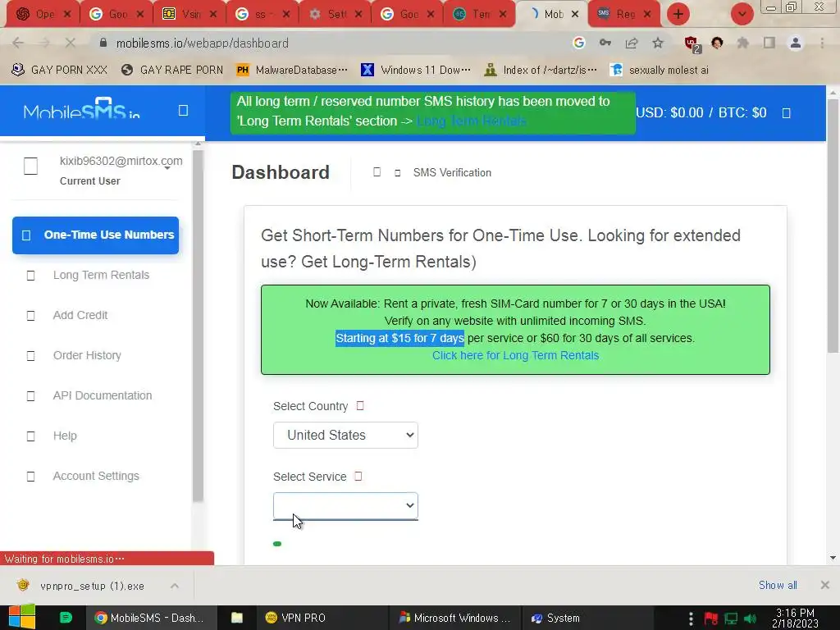Click the volume icon in system tray
The width and height of the screenshot is (840, 630).
(x=751, y=619)
